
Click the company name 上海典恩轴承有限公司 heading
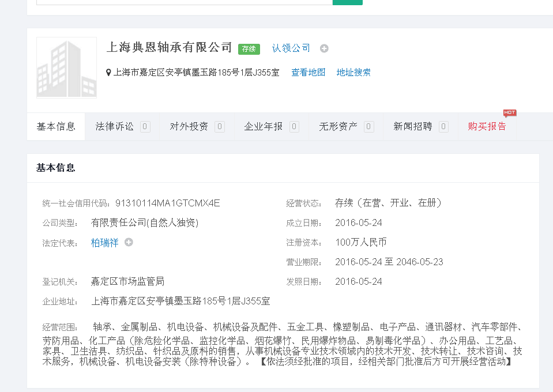[x=169, y=47]
